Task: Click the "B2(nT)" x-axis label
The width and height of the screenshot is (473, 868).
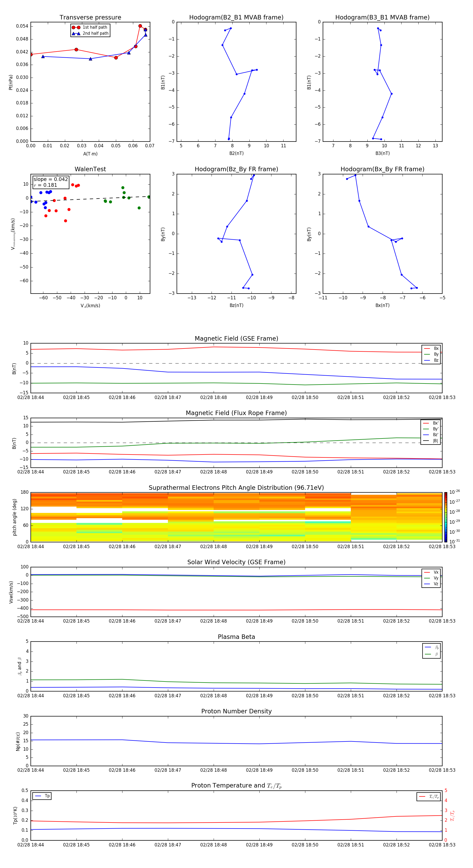Action: point(236,153)
